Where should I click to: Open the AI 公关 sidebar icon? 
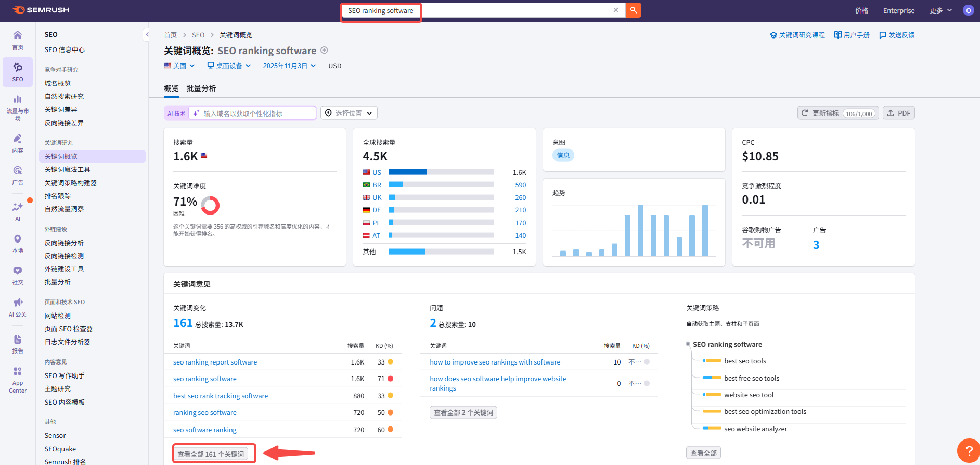click(18, 307)
